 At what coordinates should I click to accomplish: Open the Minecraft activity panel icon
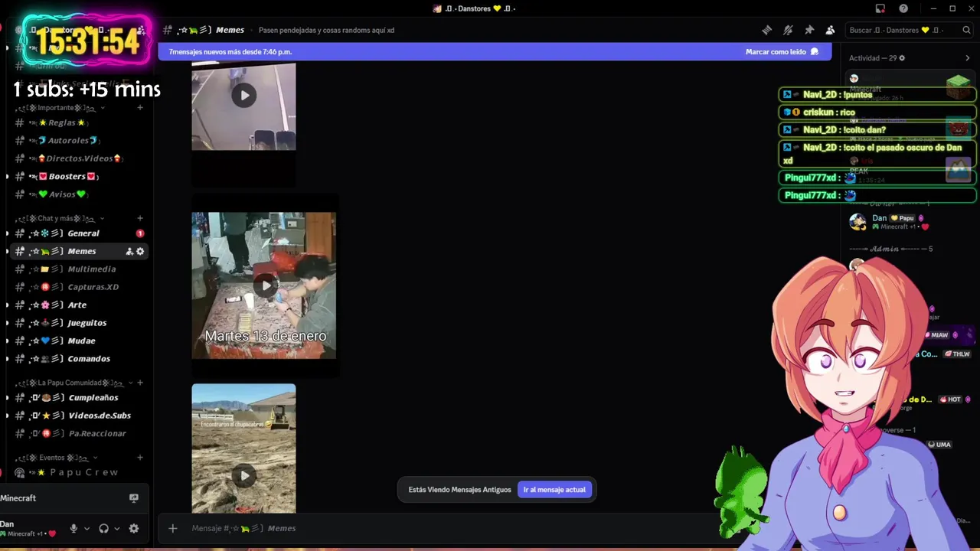pyautogui.click(x=134, y=498)
